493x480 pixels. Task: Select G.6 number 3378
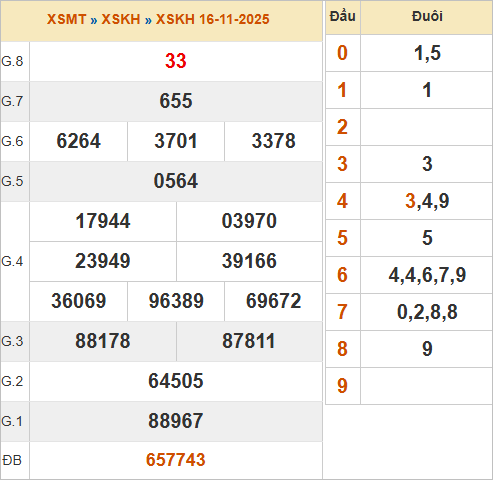(x=273, y=141)
